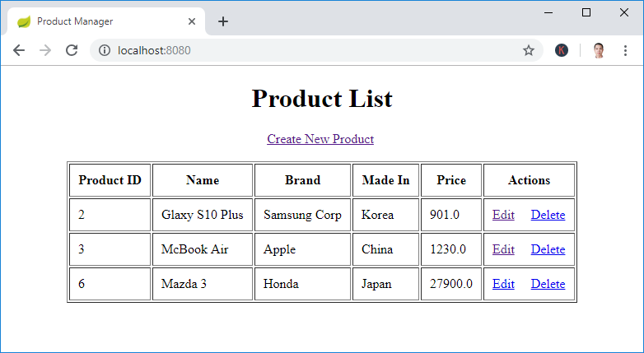The width and height of the screenshot is (644, 353).
Task: Select the Japan cell
Action: pyautogui.click(x=385, y=284)
